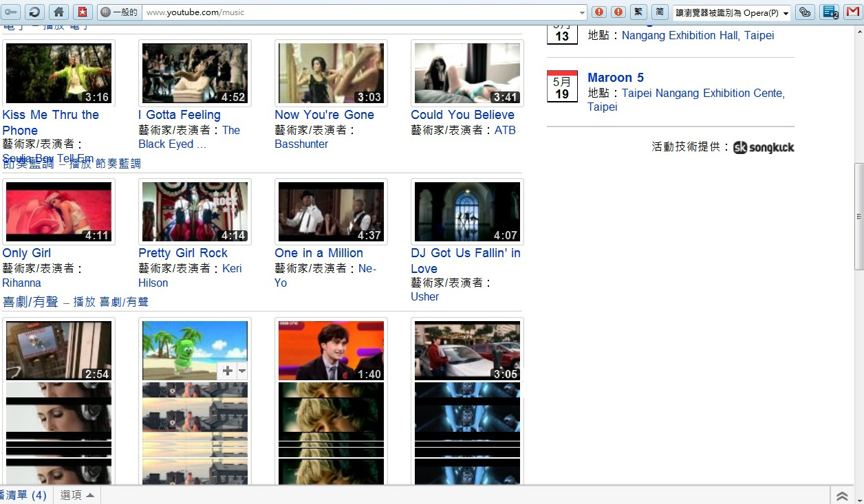864x504 pixels.
Task: Visit the Basshunter artist link
Action: click(x=301, y=144)
